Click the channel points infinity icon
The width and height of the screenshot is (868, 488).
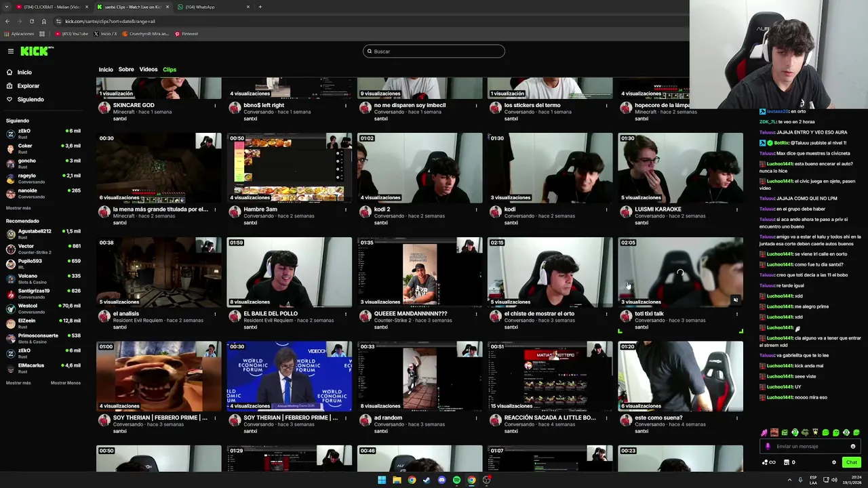coord(769,462)
